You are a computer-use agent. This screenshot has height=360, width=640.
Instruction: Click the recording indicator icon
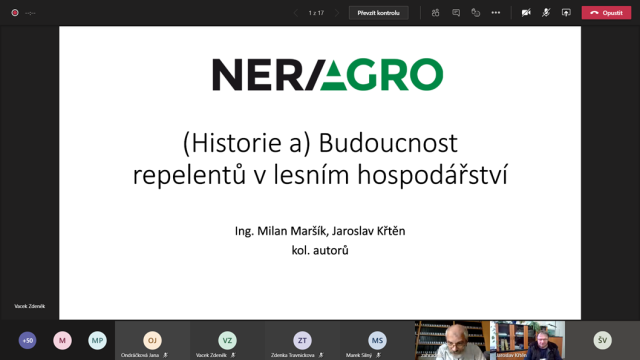[15, 13]
